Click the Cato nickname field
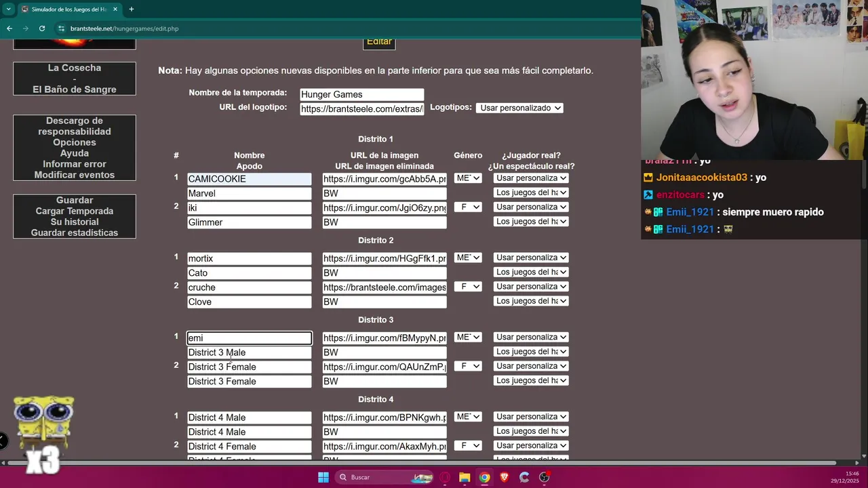This screenshot has height=488, width=868. [x=250, y=273]
